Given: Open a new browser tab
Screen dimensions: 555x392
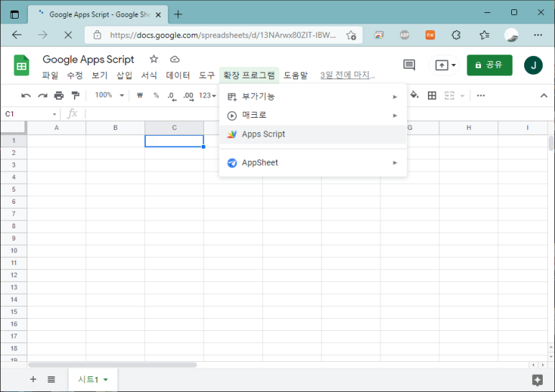Looking at the screenshot, I should coord(178,14).
